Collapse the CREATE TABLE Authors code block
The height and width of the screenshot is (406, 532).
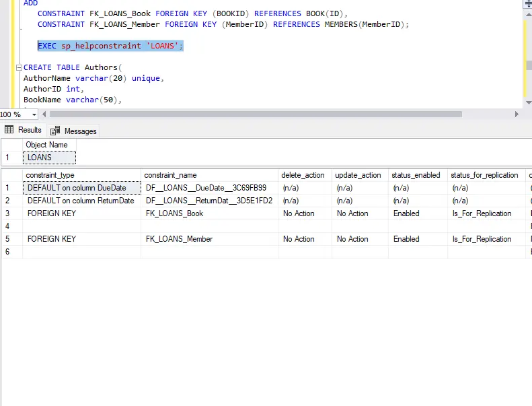[x=20, y=67]
